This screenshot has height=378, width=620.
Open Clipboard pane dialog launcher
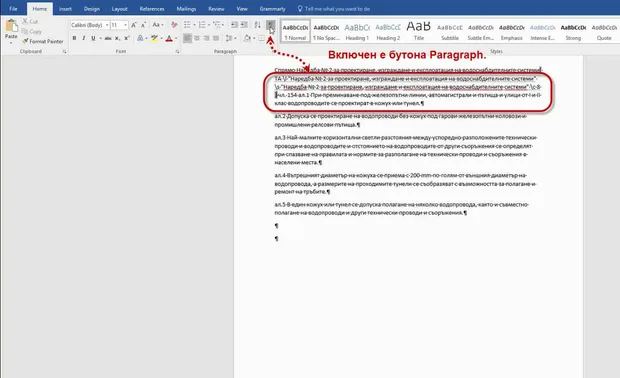[64, 51]
